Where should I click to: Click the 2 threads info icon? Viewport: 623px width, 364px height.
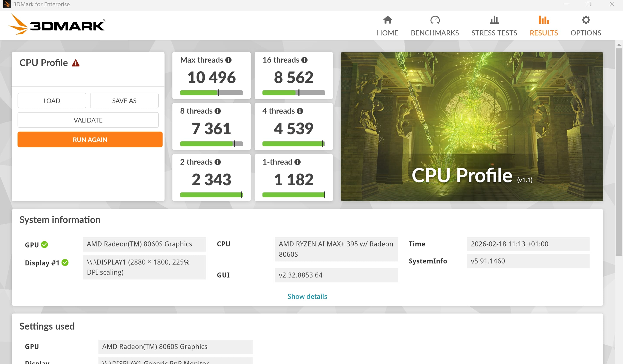pos(217,162)
